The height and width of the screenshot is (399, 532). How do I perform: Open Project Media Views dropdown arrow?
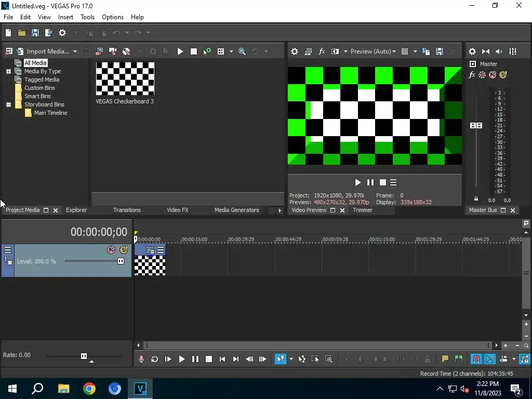tap(231, 51)
